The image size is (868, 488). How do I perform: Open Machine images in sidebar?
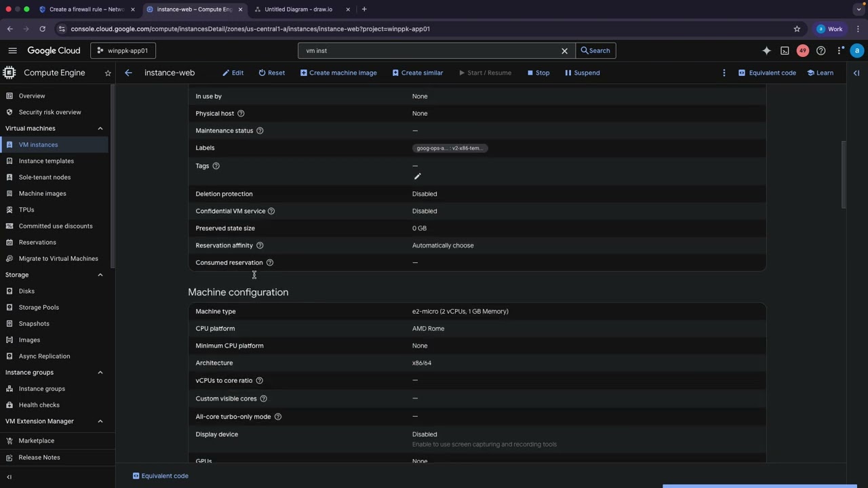[x=54, y=194]
